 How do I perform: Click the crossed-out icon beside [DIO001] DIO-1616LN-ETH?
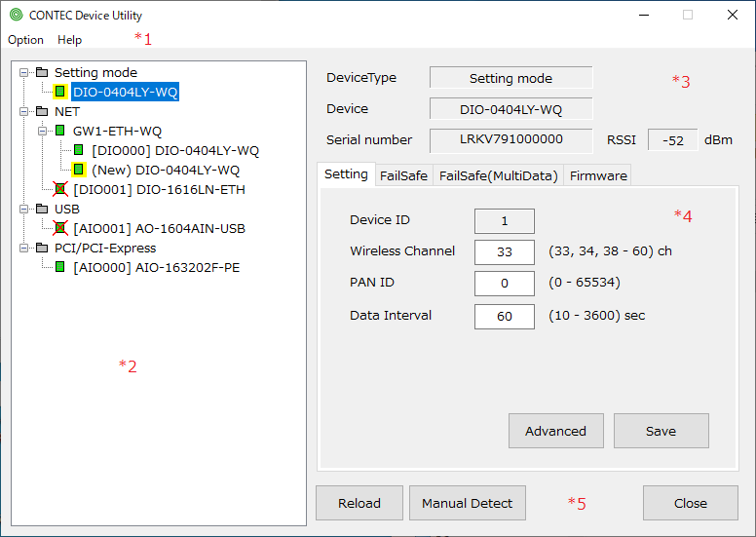(60, 189)
